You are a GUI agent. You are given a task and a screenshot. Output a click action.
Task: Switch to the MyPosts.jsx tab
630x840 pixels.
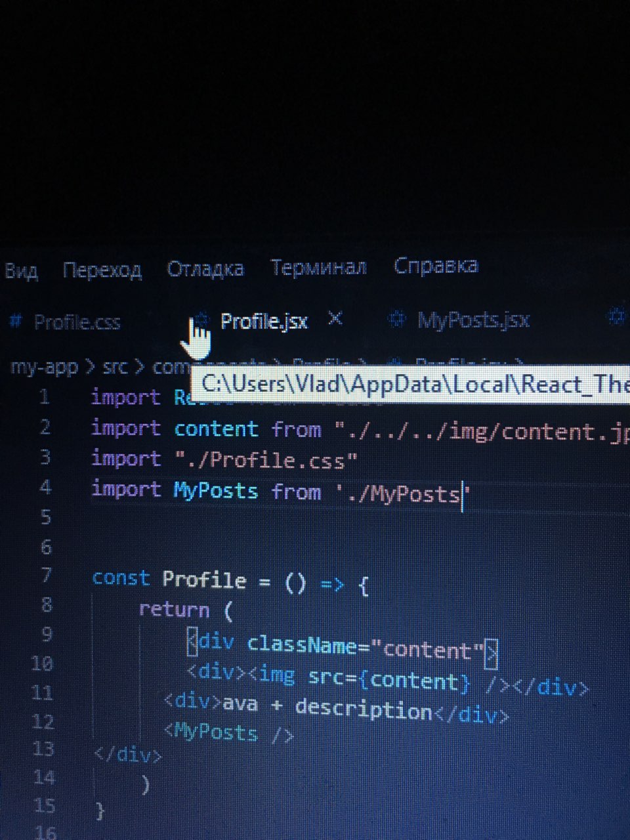[473, 320]
